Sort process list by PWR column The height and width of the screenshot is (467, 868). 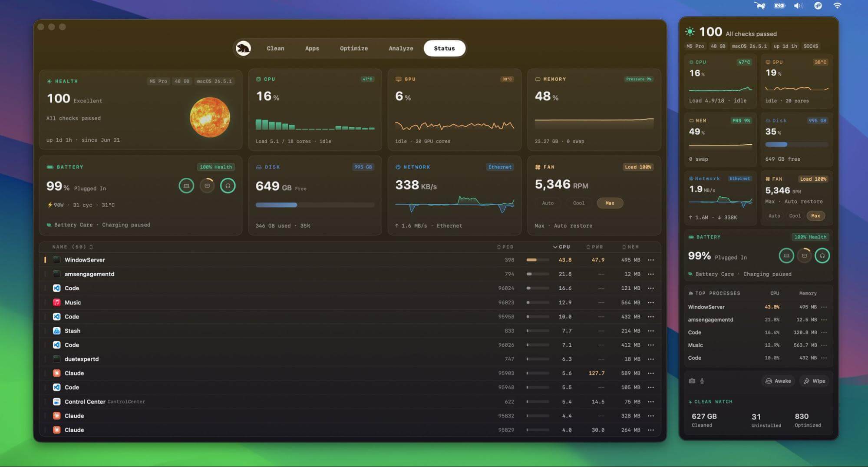click(x=595, y=247)
